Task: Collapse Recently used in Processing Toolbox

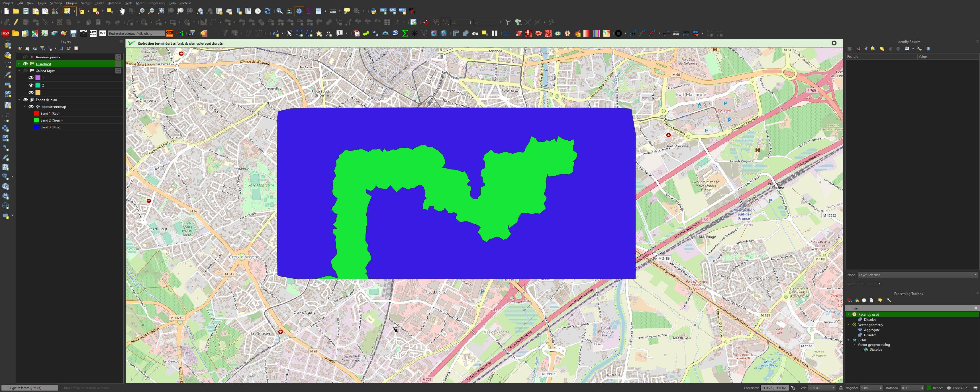Action: [x=848, y=315]
